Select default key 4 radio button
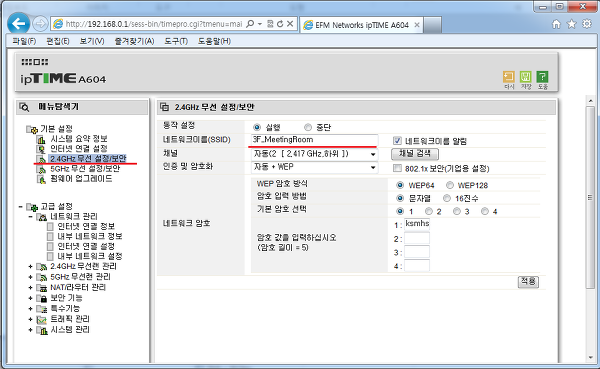Screen dimensions: 600x369 (x=485, y=211)
